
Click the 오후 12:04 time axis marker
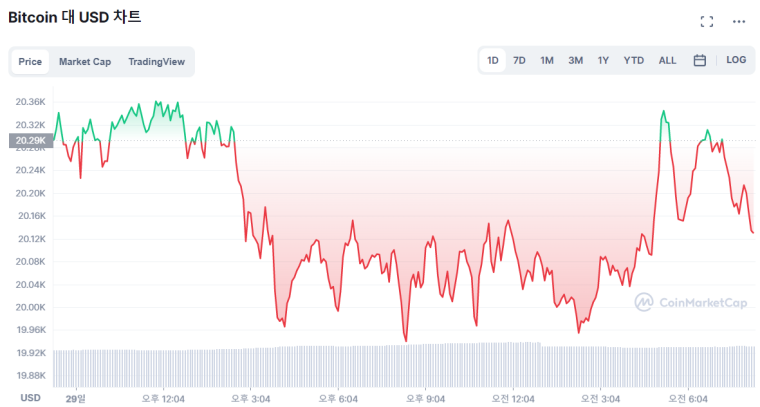pyautogui.click(x=166, y=397)
